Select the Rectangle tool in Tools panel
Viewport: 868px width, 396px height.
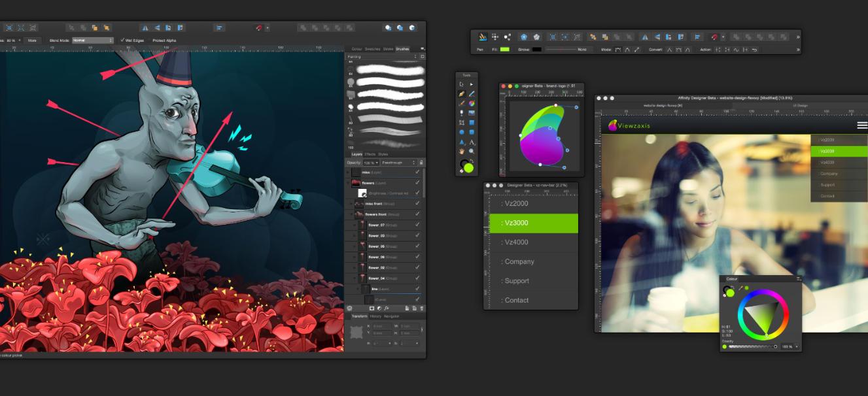472,122
